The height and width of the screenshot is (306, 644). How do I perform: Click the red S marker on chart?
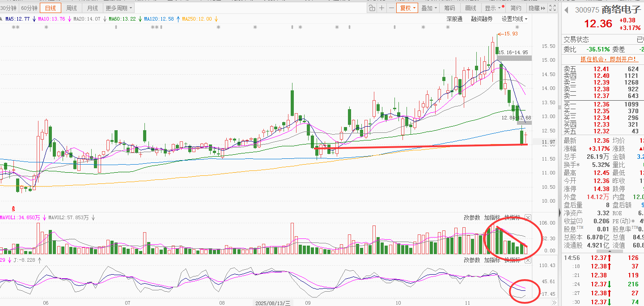pos(13,209)
